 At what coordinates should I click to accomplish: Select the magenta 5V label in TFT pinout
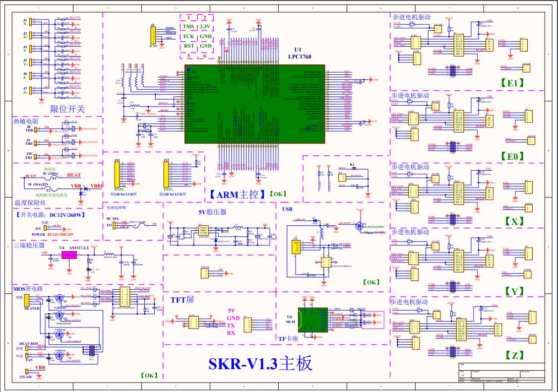[231, 311]
